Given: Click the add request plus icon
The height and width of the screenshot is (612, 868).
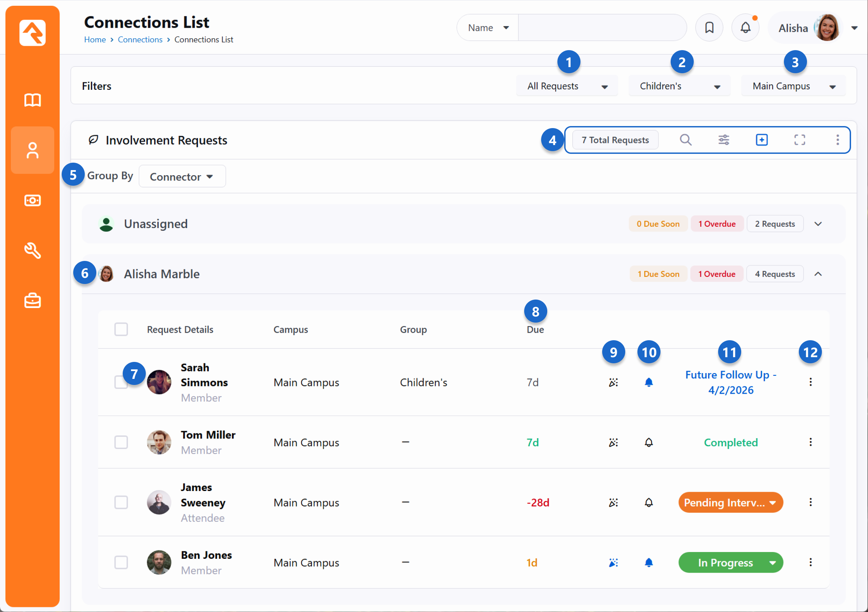Looking at the screenshot, I should pyautogui.click(x=762, y=140).
